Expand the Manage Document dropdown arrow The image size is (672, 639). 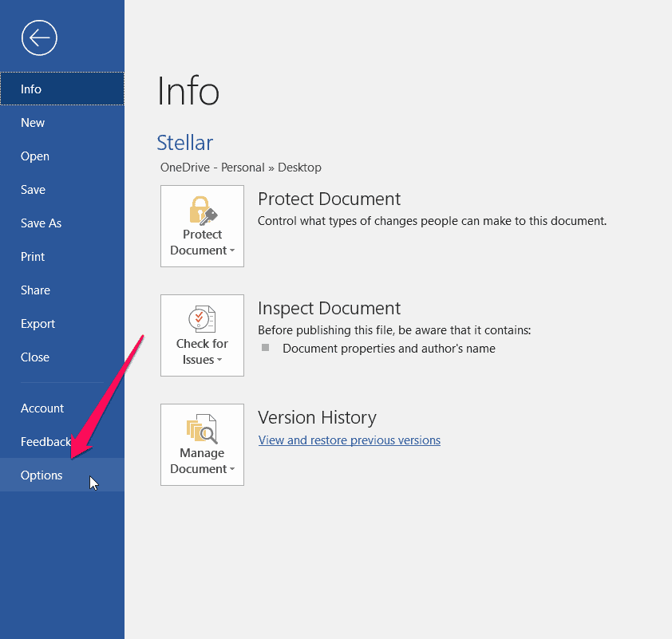click(x=232, y=470)
